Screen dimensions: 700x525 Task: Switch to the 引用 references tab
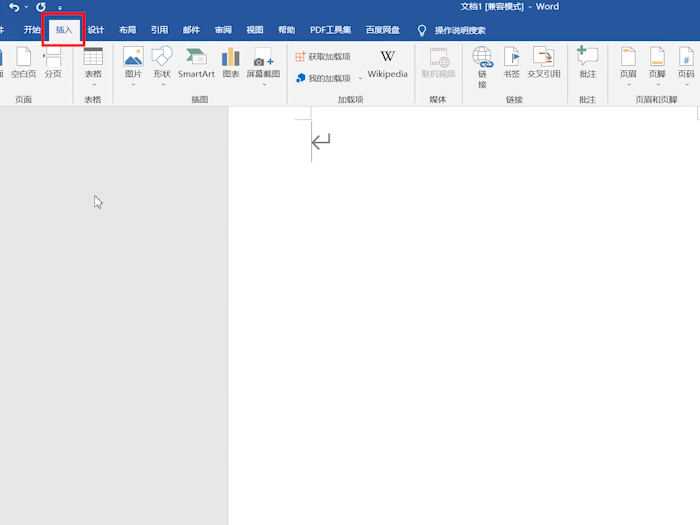click(159, 30)
